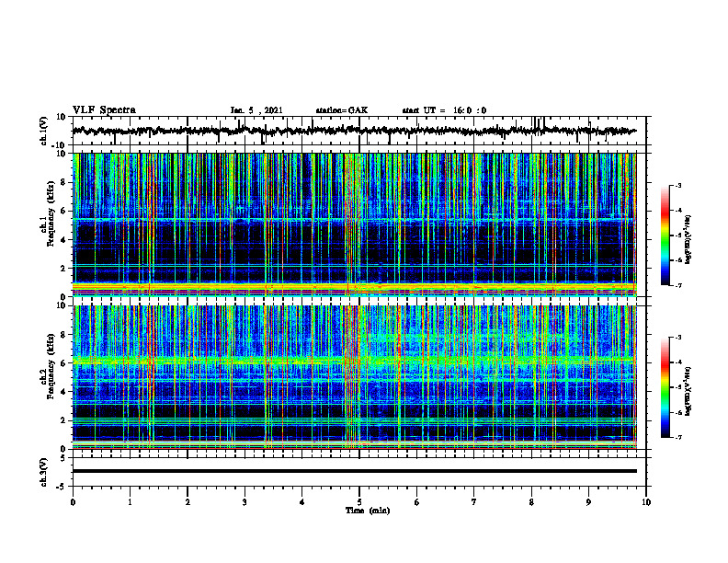The image size is (728, 563).
Task: Click the "-7" value on ch.1 colorbar
Action: tap(677, 285)
